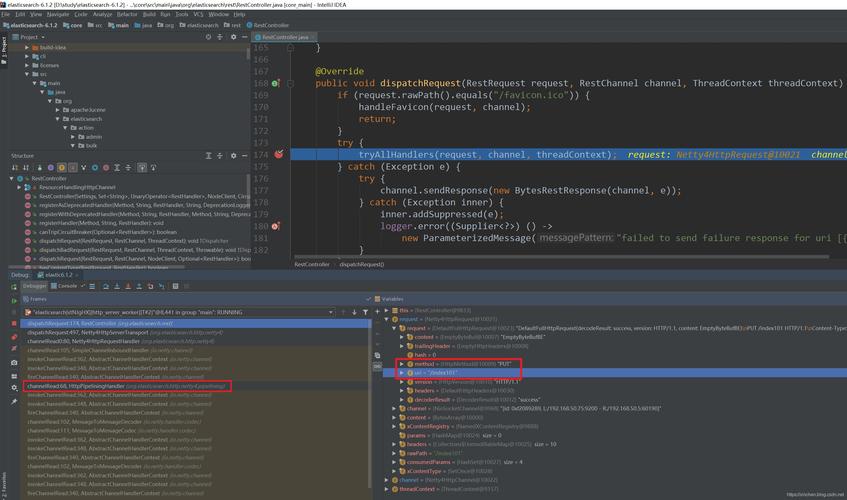Expand the threadContext variable node
This screenshot has width=847, height=500.
(387, 489)
